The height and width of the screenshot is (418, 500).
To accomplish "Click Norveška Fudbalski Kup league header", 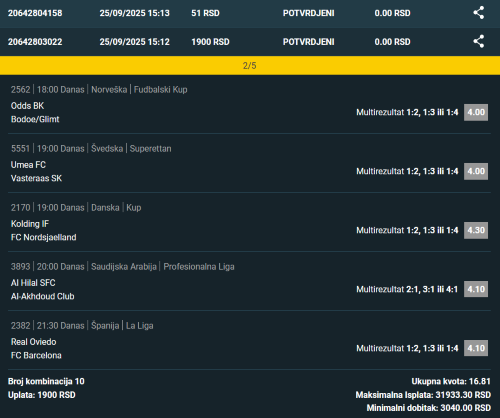I will click(x=139, y=89).
